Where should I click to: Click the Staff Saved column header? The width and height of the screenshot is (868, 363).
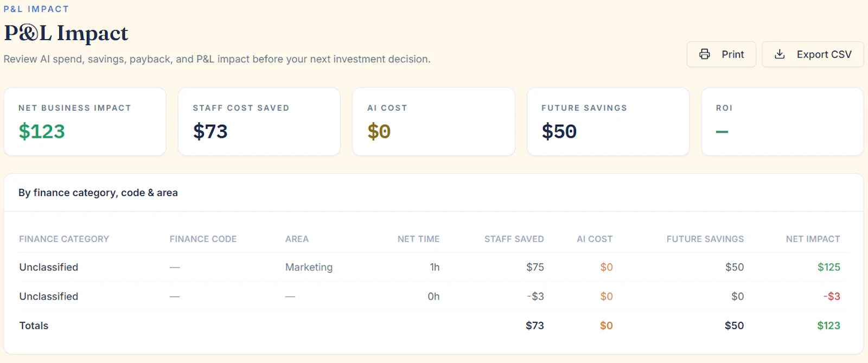(514, 239)
